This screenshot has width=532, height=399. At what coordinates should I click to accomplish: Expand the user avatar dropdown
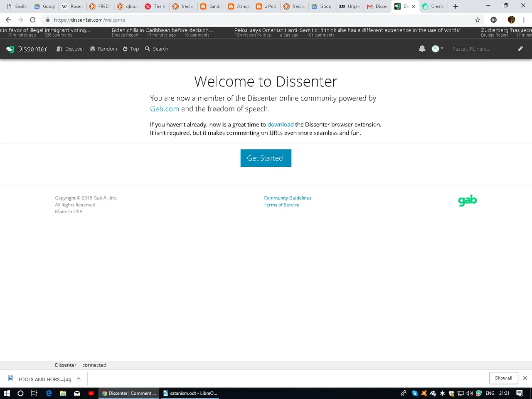pos(437,49)
